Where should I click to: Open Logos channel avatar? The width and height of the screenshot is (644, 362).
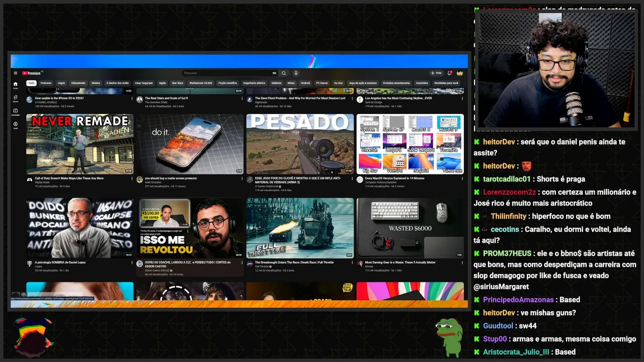coord(29,263)
